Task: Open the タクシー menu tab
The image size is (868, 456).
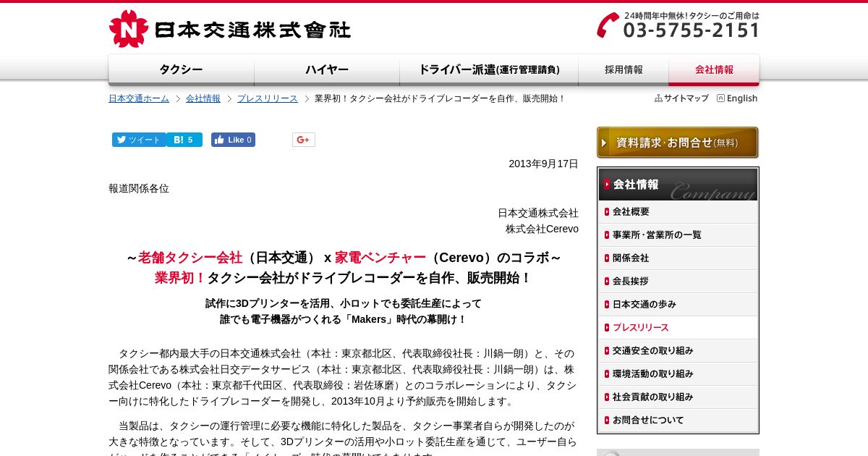Action: [182, 70]
